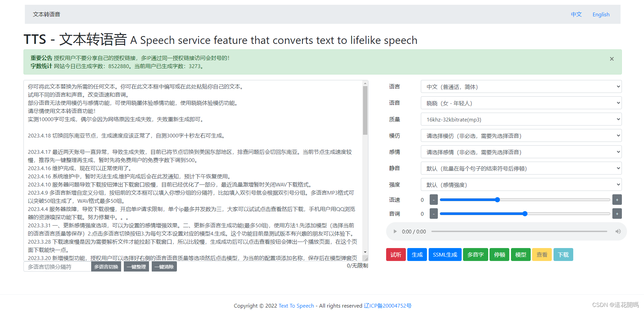Decrease 语速 with the minus button
The width and height of the screenshot is (644, 311).
click(433, 200)
